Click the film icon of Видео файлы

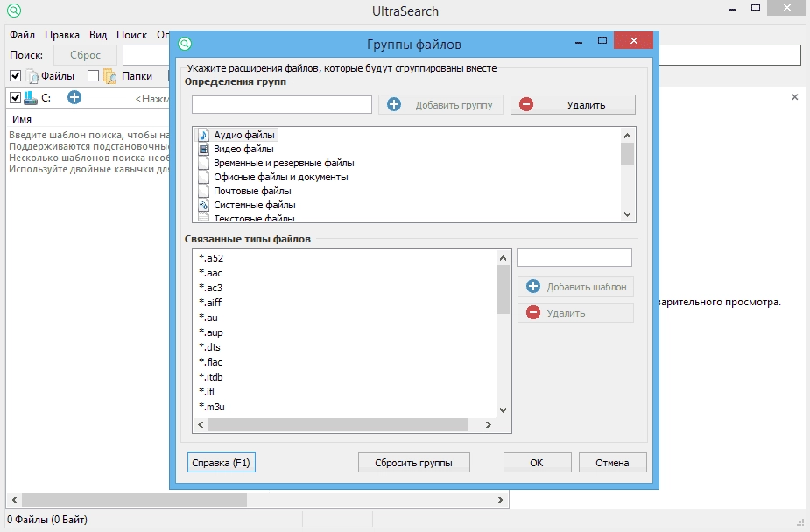[203, 149]
